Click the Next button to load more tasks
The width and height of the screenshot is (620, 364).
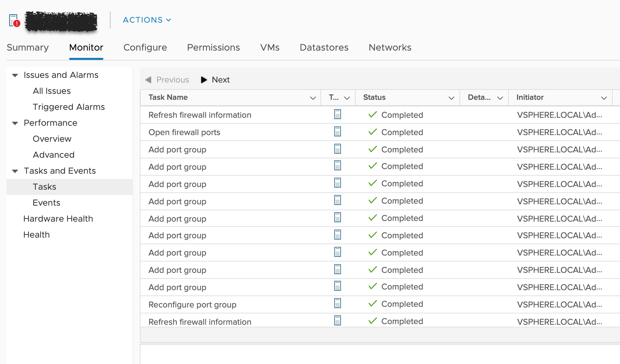pyautogui.click(x=220, y=80)
